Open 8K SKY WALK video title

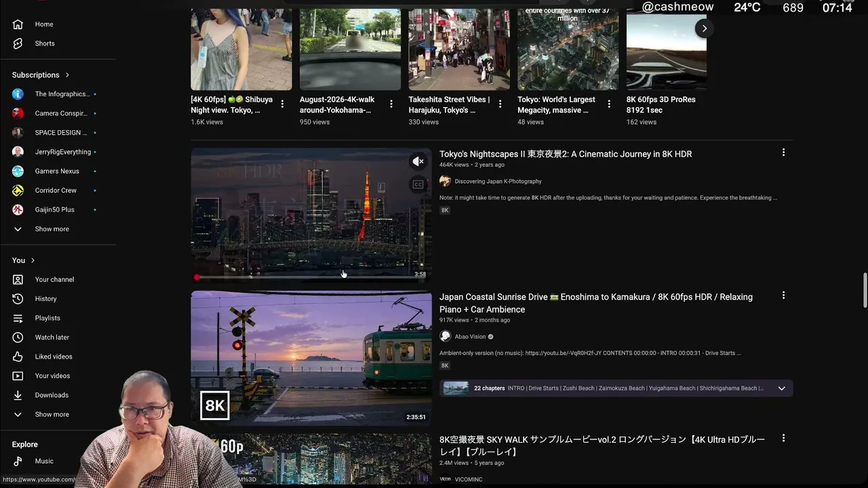point(602,446)
